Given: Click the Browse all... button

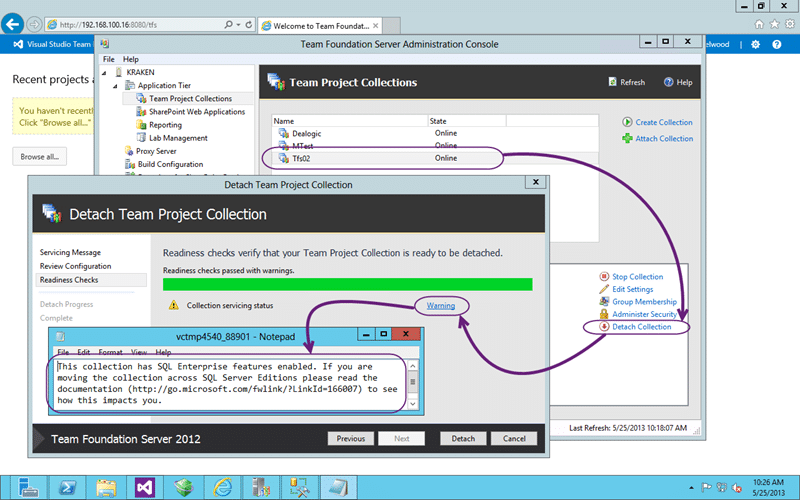Looking at the screenshot, I should (39, 157).
